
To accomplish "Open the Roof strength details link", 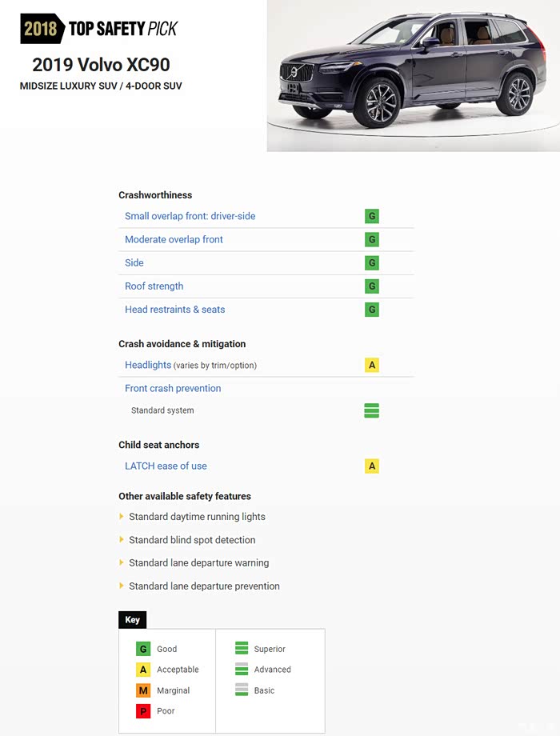I will [154, 286].
